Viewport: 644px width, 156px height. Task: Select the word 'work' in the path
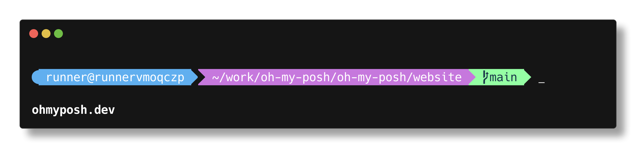pos(240,77)
